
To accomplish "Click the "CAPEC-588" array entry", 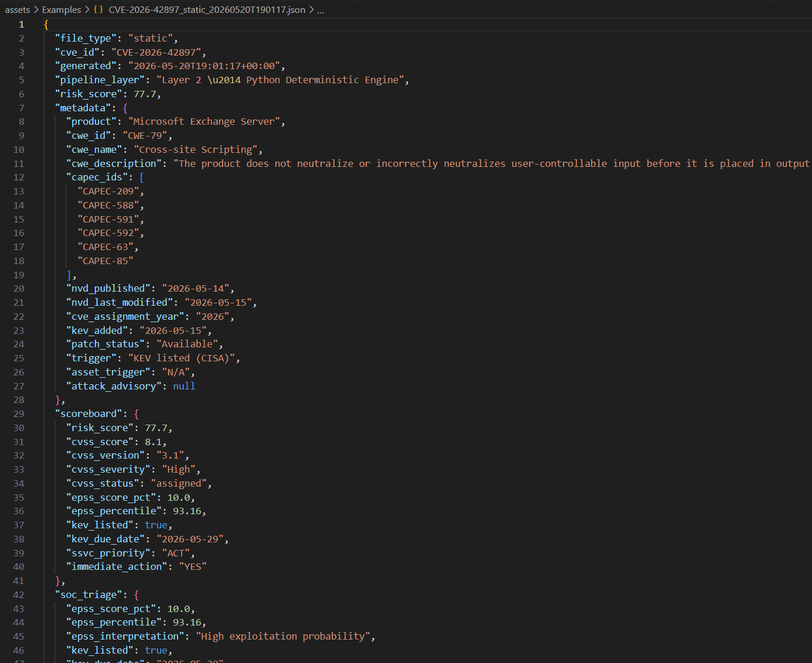I will point(108,205).
